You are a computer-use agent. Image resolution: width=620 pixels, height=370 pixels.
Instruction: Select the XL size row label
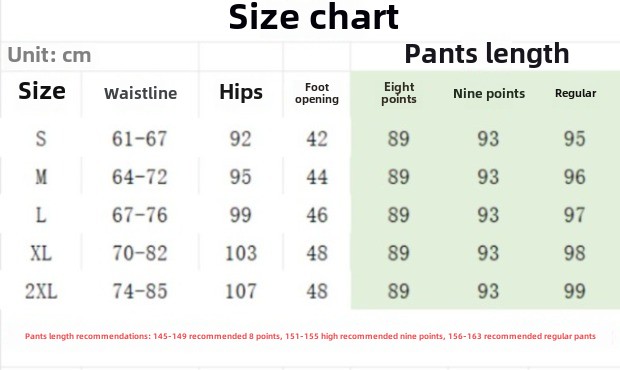pyautogui.click(x=41, y=253)
